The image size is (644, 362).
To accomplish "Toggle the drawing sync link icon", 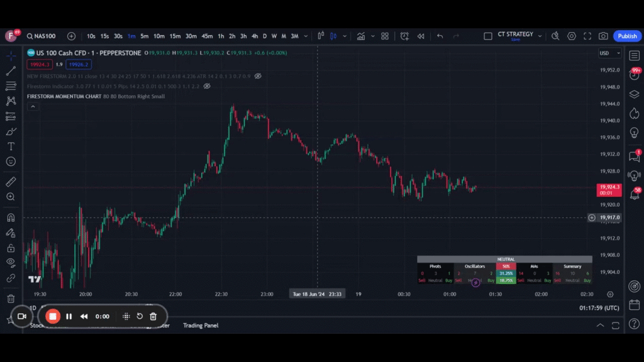I will (11, 278).
